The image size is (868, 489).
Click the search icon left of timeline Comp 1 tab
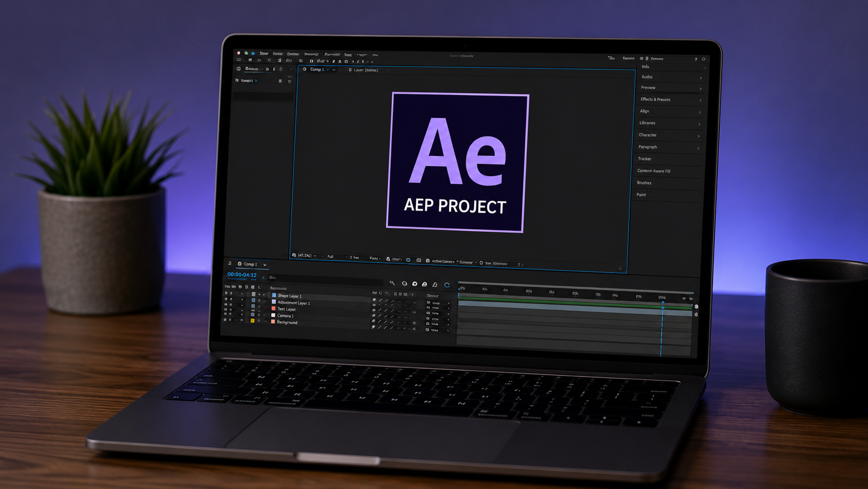click(229, 263)
